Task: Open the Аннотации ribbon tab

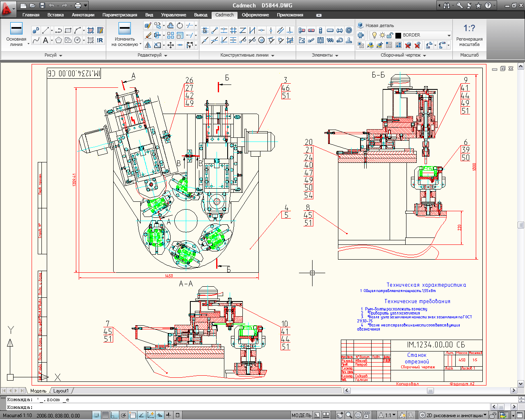Action: coord(83,15)
